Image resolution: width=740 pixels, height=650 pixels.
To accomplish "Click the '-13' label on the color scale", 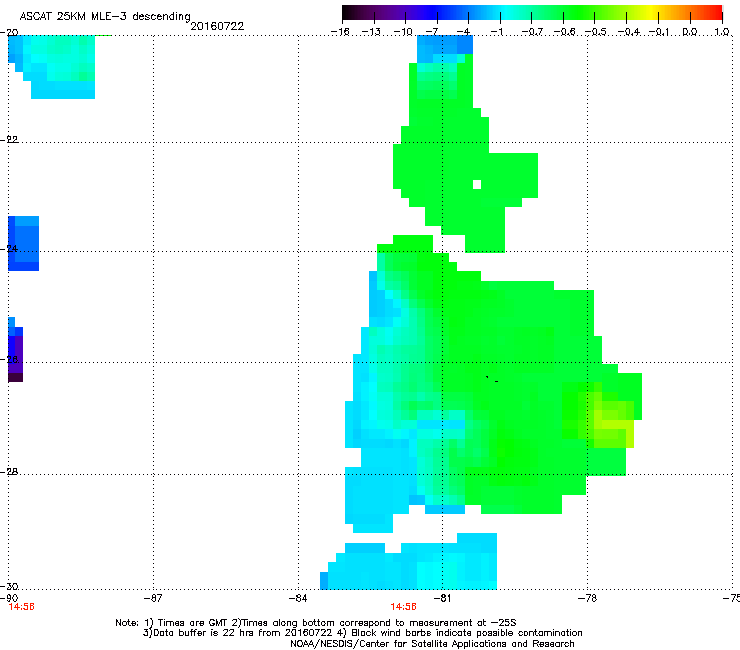I will pos(371,32).
